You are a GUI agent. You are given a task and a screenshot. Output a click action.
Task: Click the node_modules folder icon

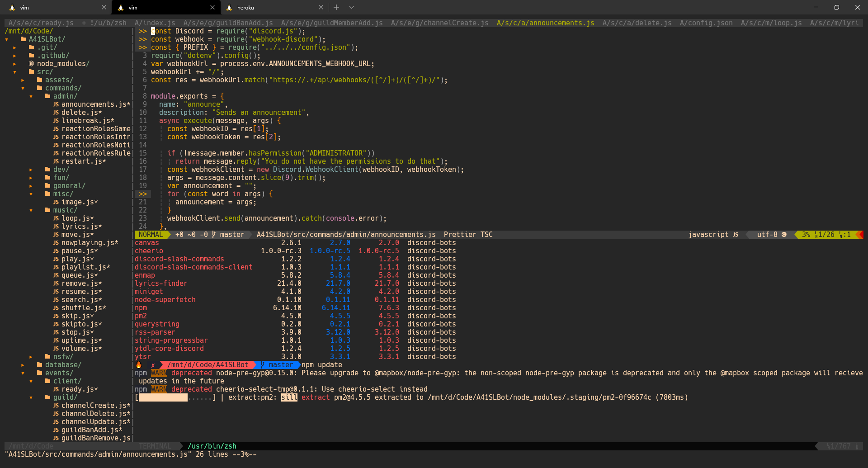coord(31,64)
